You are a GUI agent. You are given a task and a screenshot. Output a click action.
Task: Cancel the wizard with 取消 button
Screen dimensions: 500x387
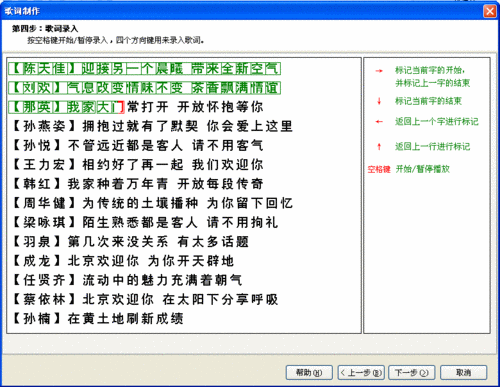pos(463,372)
